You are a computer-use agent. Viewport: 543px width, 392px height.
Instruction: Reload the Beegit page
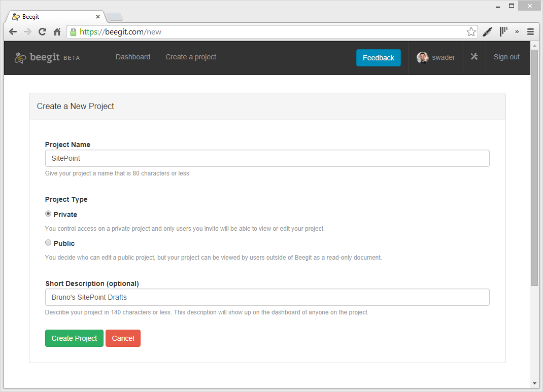42,32
